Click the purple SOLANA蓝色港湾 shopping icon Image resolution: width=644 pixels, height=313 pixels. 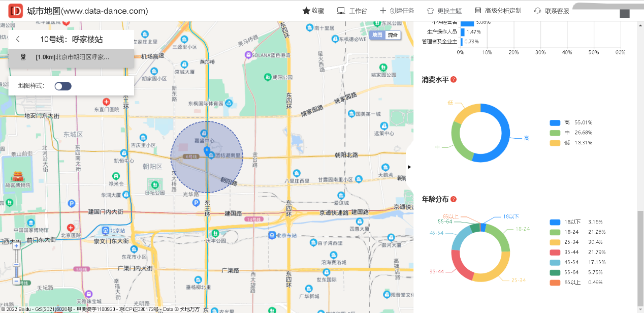pos(248,55)
